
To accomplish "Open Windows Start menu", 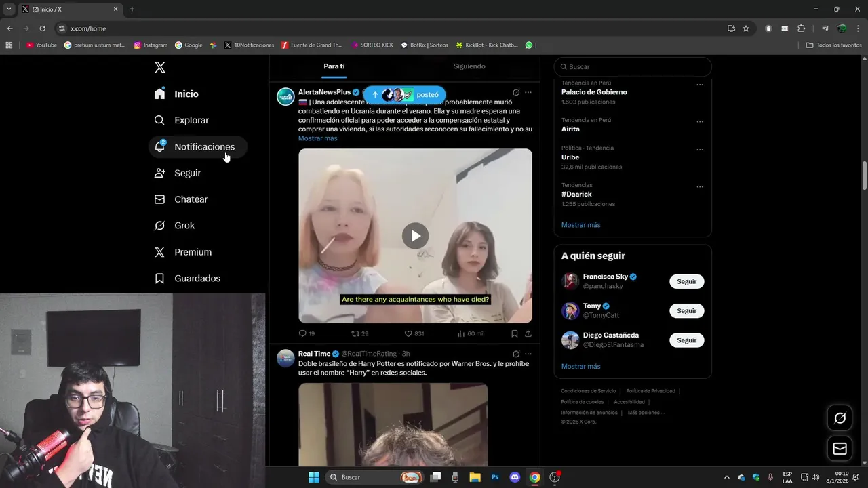I will tap(314, 477).
